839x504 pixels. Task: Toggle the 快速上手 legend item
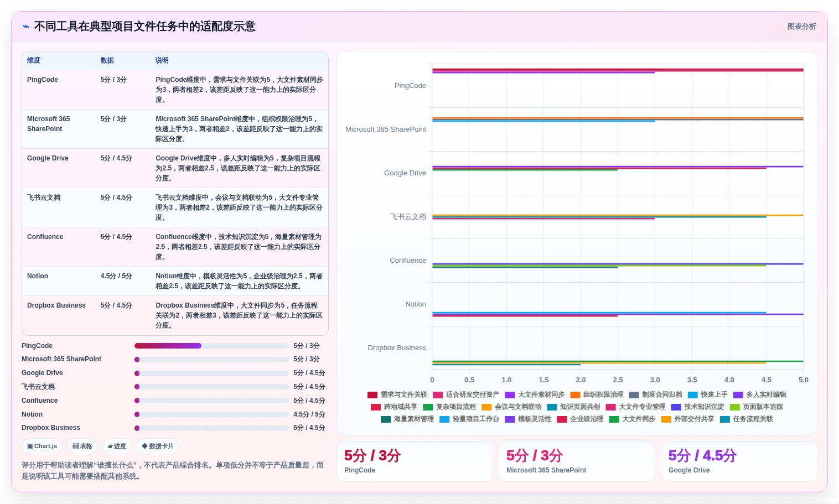coord(707,394)
